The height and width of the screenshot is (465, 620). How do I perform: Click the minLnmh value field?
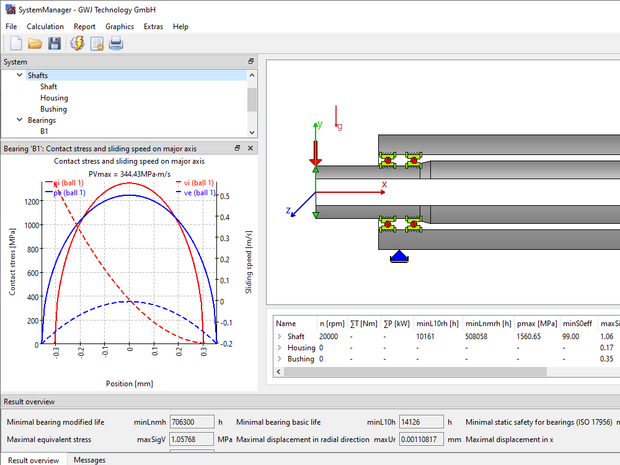pos(189,423)
